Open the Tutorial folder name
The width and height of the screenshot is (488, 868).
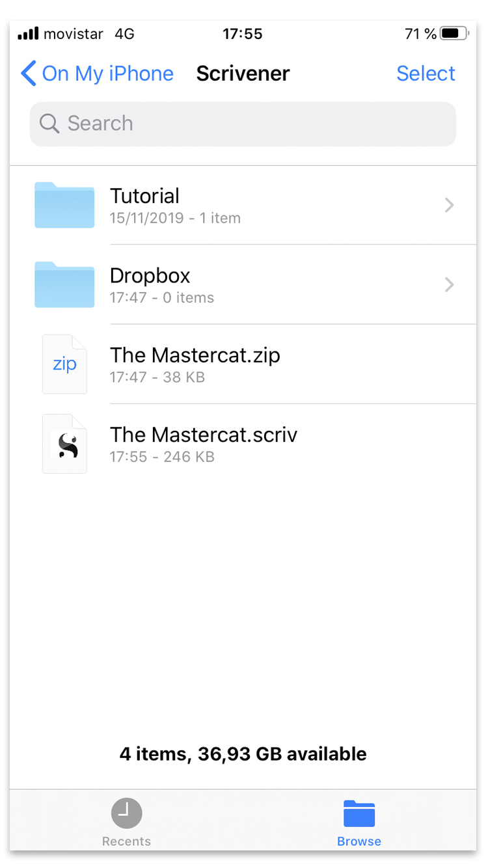click(144, 196)
